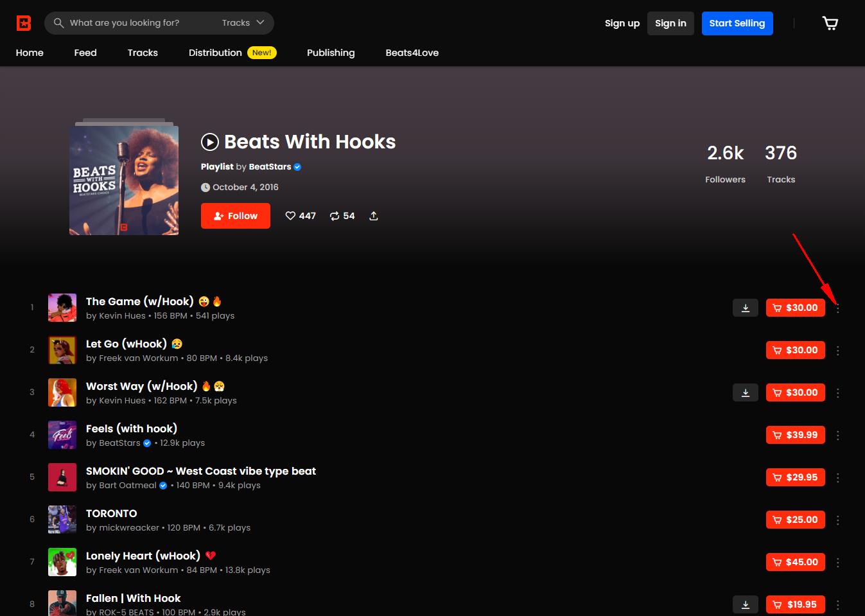This screenshot has width=865, height=616.
Task: Add TORONTO to cart for $25.00
Action: coord(795,520)
